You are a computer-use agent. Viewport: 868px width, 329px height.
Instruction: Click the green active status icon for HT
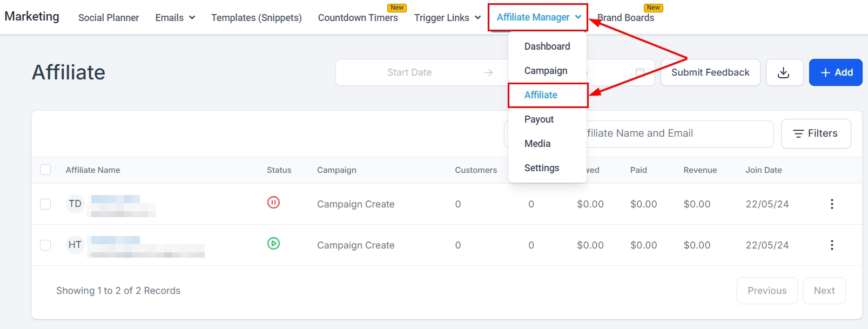pos(273,244)
